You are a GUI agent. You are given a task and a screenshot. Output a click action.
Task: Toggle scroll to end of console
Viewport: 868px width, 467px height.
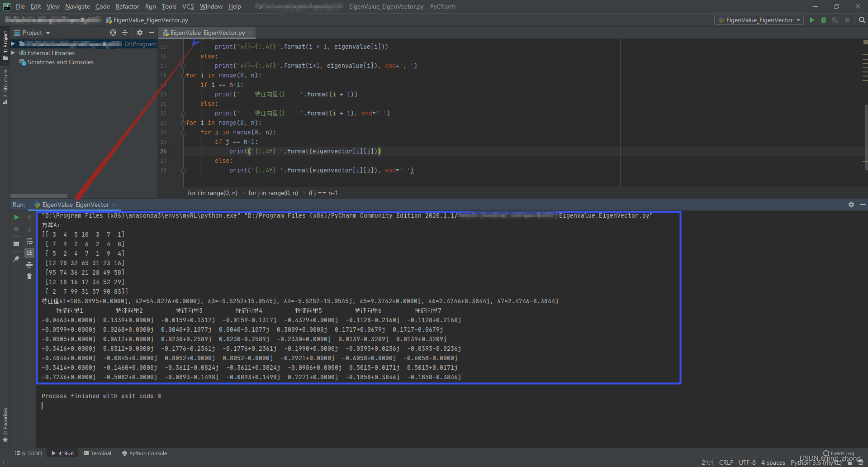(29, 253)
